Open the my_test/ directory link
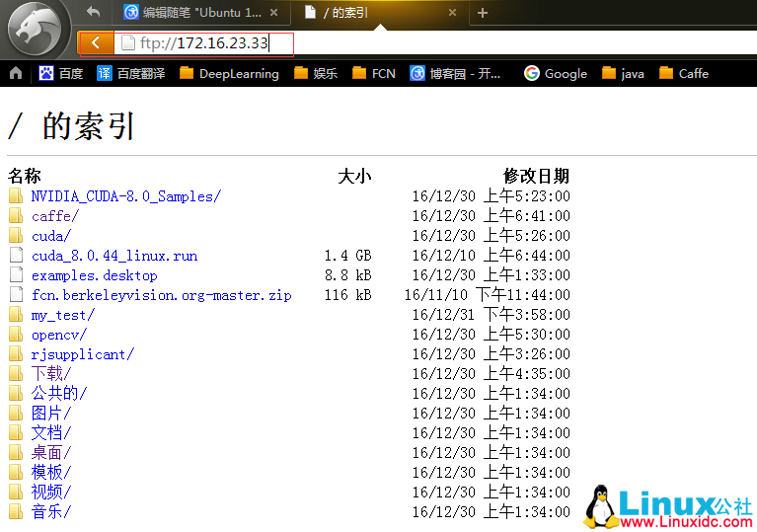The width and height of the screenshot is (757, 532). click(x=63, y=315)
